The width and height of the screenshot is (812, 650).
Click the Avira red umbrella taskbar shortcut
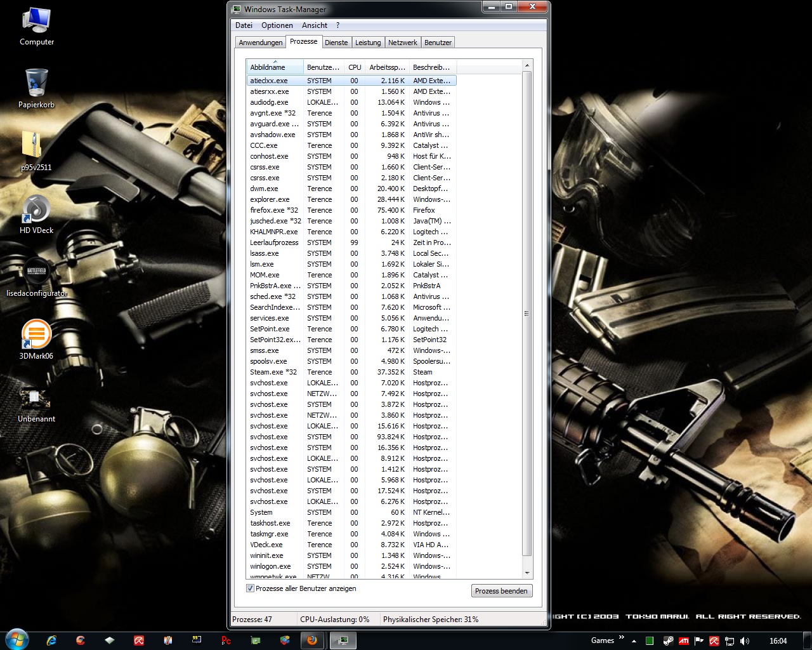click(138, 640)
